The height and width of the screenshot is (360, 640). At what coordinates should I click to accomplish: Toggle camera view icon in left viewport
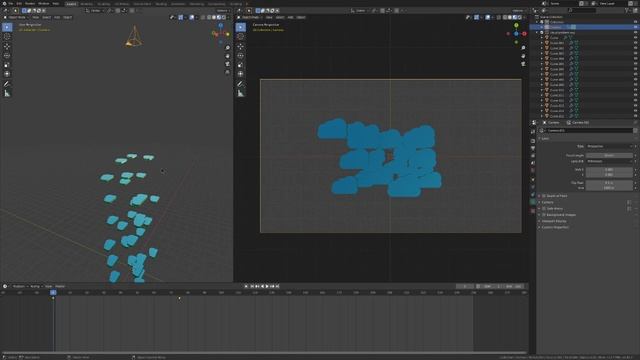pyautogui.click(x=227, y=64)
